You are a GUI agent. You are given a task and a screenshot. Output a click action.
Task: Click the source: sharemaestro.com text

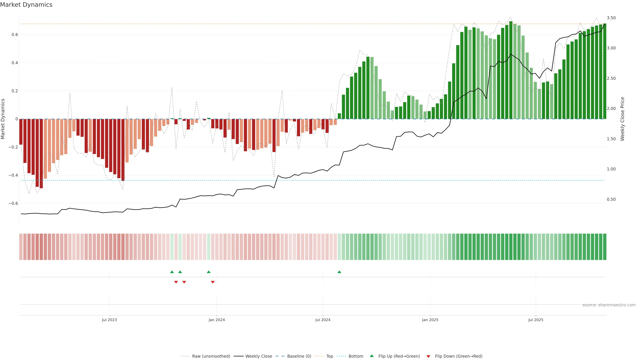[x=609, y=305]
